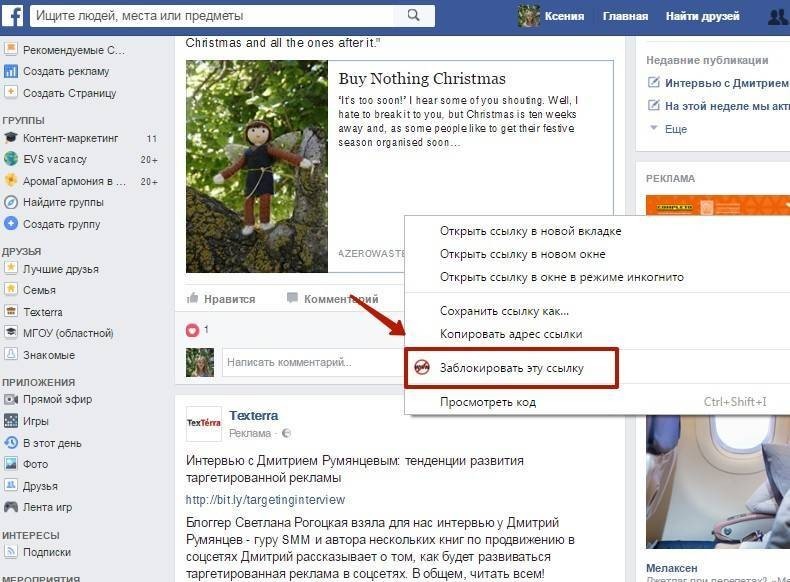
Task: Open the Buy Nothing Christmas headline
Action: tap(422, 79)
